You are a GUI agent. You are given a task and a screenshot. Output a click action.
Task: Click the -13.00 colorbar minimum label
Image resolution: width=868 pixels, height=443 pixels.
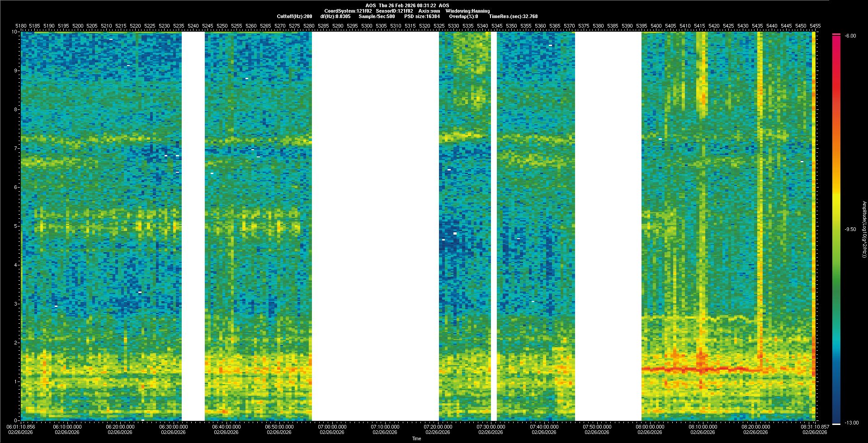[x=851, y=423]
